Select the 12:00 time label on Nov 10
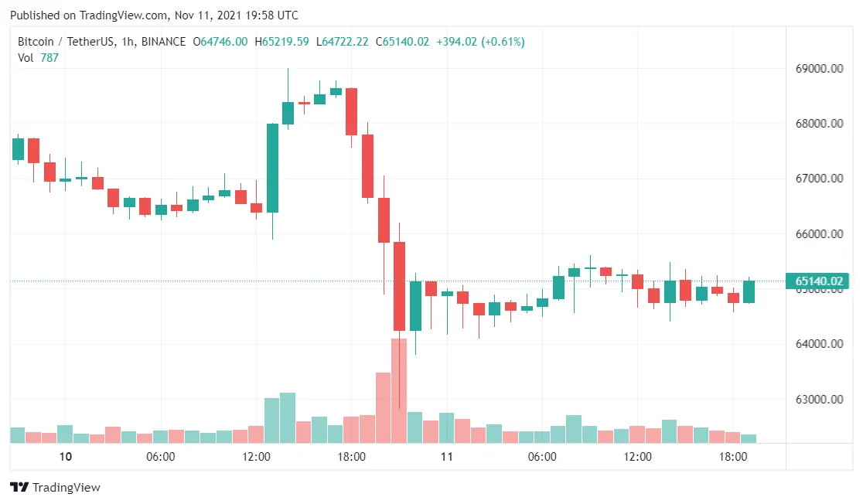This screenshot has height=504, width=863. (256, 457)
